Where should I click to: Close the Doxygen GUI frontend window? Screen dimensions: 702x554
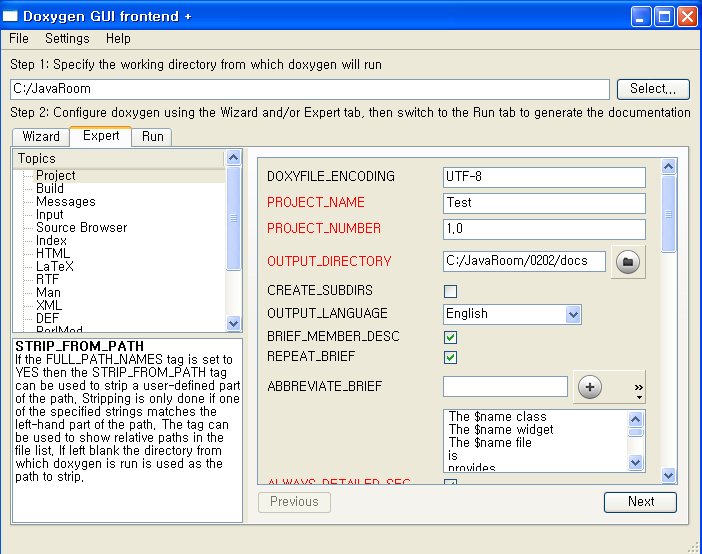click(687, 17)
